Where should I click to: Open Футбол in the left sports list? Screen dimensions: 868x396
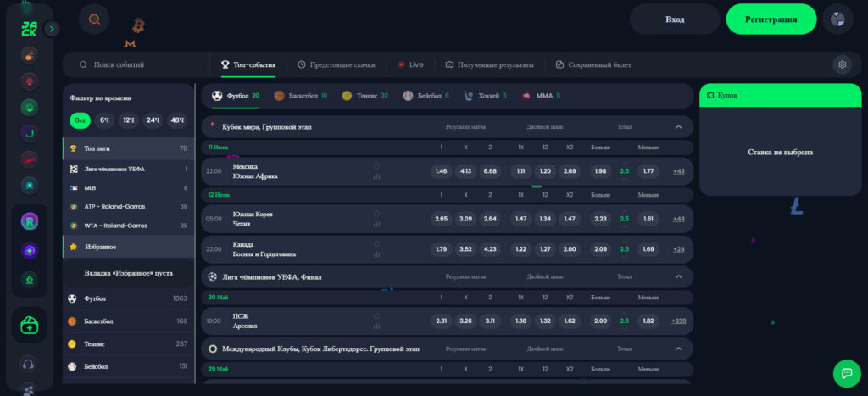tap(129, 298)
